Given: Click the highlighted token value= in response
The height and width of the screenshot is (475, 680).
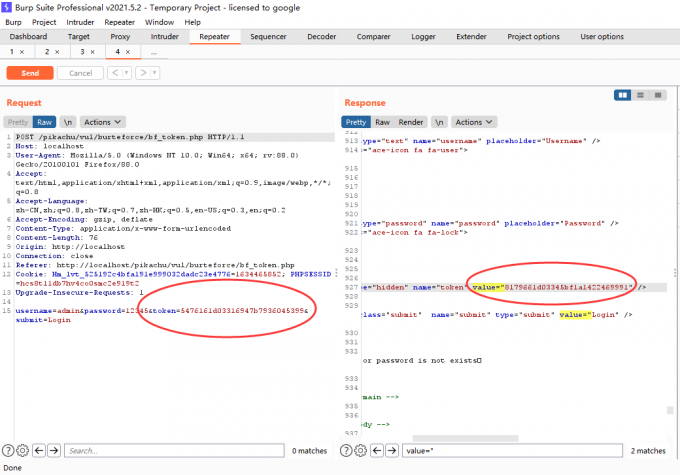Looking at the screenshot, I should click(x=488, y=287).
